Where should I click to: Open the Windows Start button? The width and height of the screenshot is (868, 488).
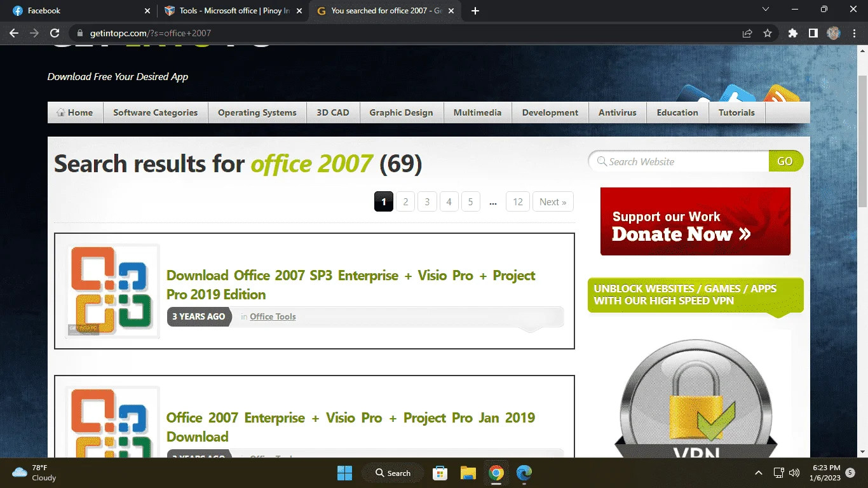[344, 473]
